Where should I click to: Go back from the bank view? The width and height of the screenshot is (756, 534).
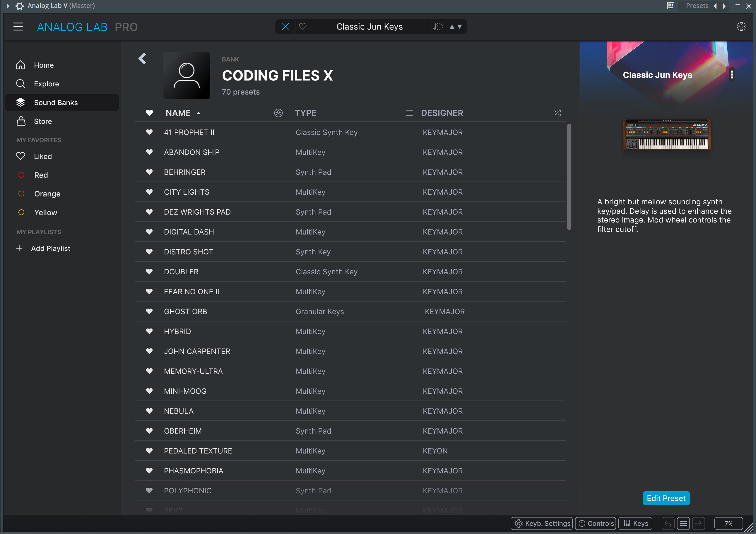click(142, 59)
